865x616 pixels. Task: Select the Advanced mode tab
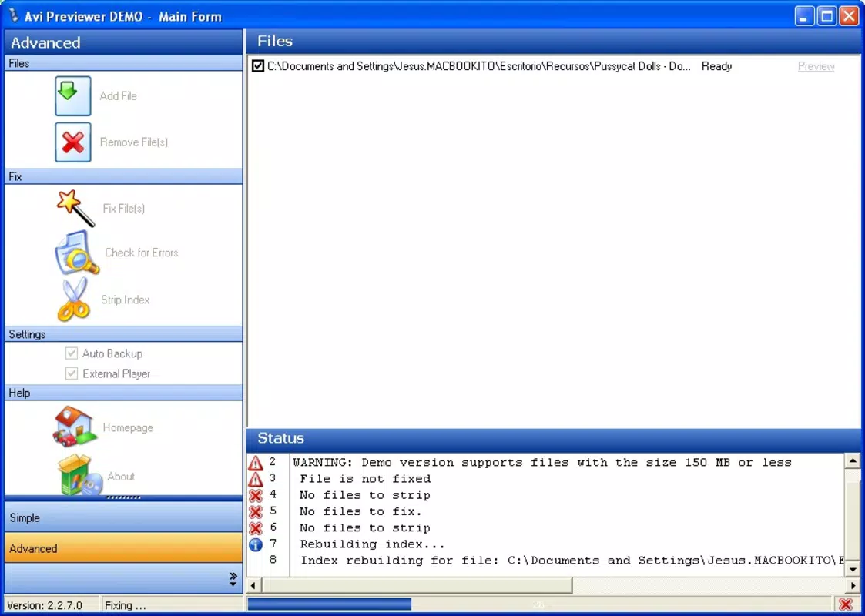pos(123,547)
